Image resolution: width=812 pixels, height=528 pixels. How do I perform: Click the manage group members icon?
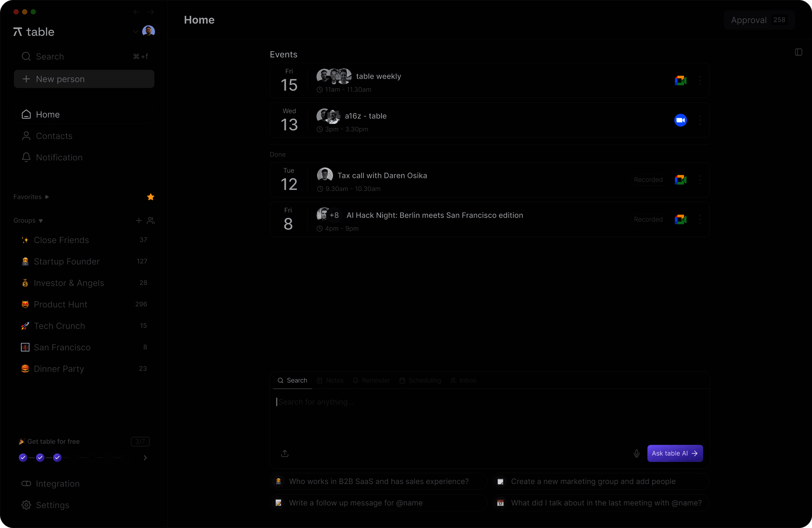pyautogui.click(x=151, y=220)
